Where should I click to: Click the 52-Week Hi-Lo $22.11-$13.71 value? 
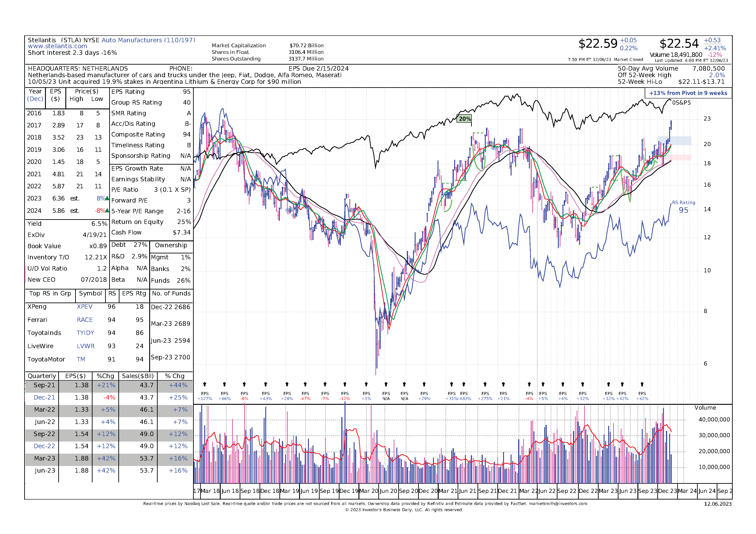701,82
